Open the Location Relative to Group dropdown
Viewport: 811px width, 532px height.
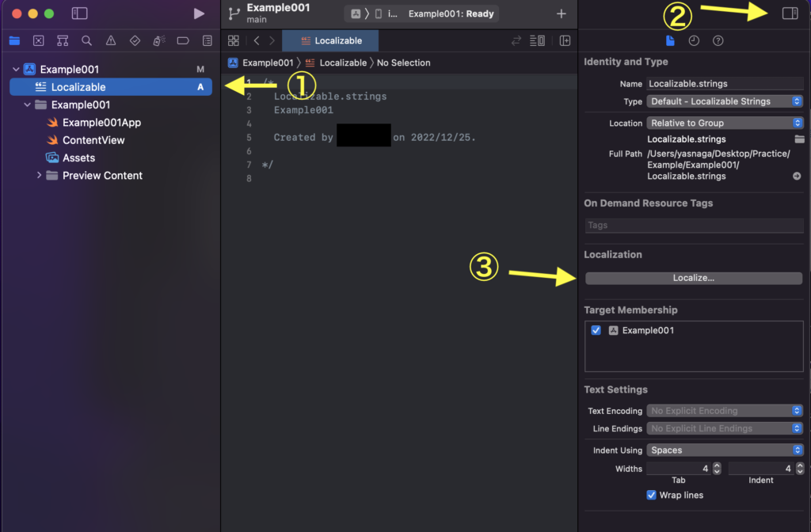tap(725, 123)
